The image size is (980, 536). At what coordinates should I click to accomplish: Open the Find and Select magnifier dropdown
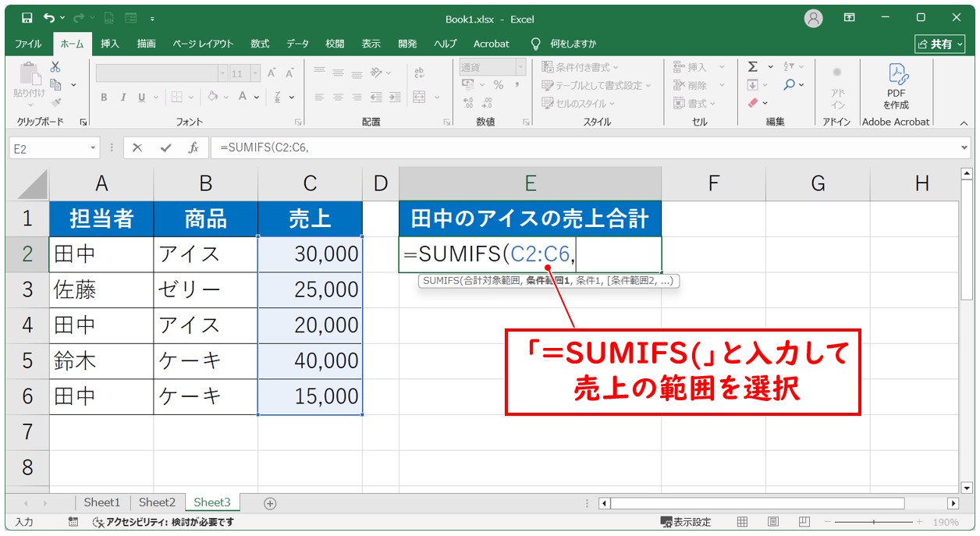click(x=793, y=85)
